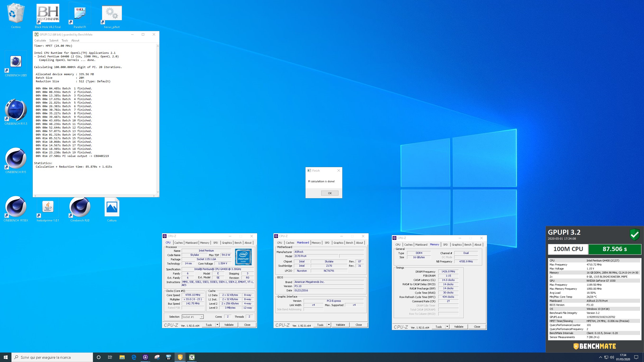The width and height of the screenshot is (644, 362).
Task: Click the Intel Pentium logo in CPU-Z
Action: point(243,257)
